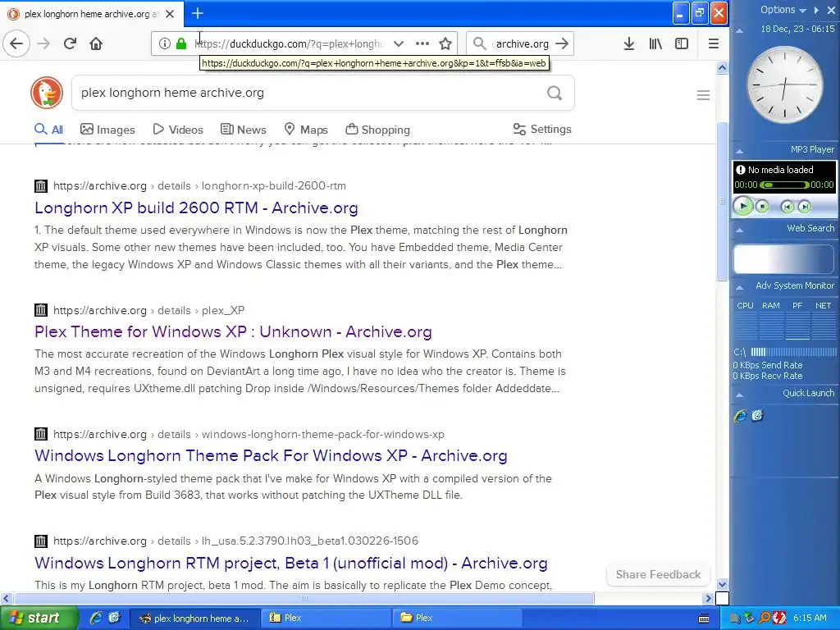Open page actions three-dot menu
The height and width of the screenshot is (630, 840).
422,44
